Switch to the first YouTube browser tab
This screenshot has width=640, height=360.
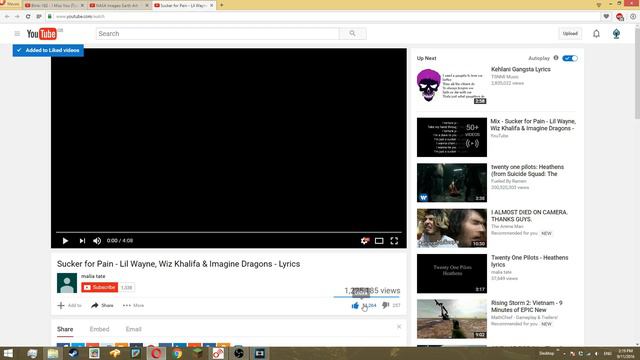point(54,5)
